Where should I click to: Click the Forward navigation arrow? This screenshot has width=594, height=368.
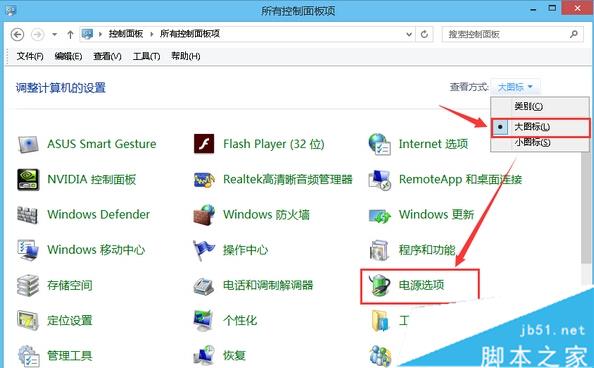(x=37, y=35)
